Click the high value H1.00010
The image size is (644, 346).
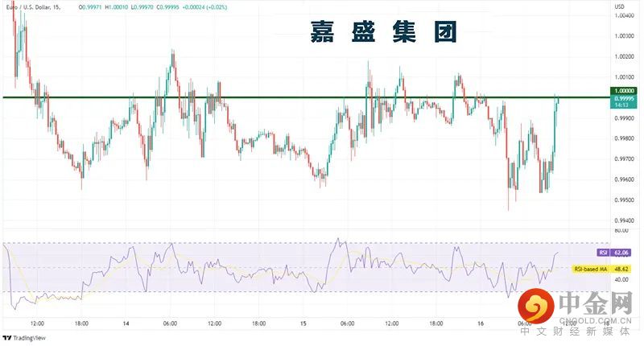coord(116,7)
